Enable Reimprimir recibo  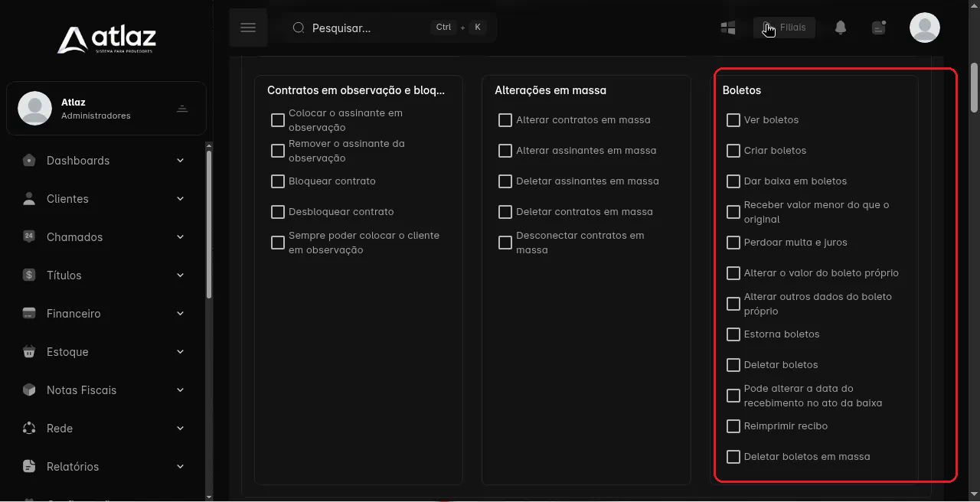[x=733, y=426]
